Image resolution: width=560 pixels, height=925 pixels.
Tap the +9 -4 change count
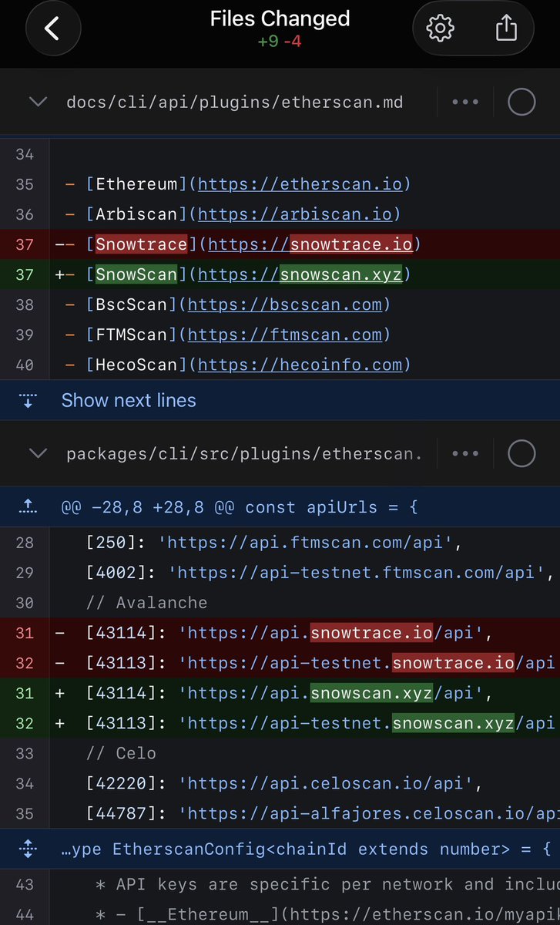pos(280,41)
